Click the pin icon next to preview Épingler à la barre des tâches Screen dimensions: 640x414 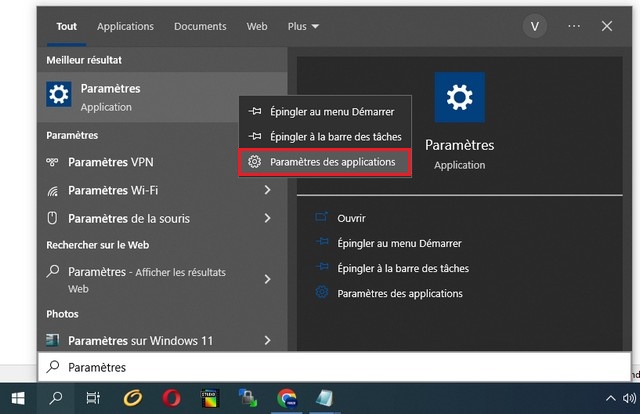point(322,267)
